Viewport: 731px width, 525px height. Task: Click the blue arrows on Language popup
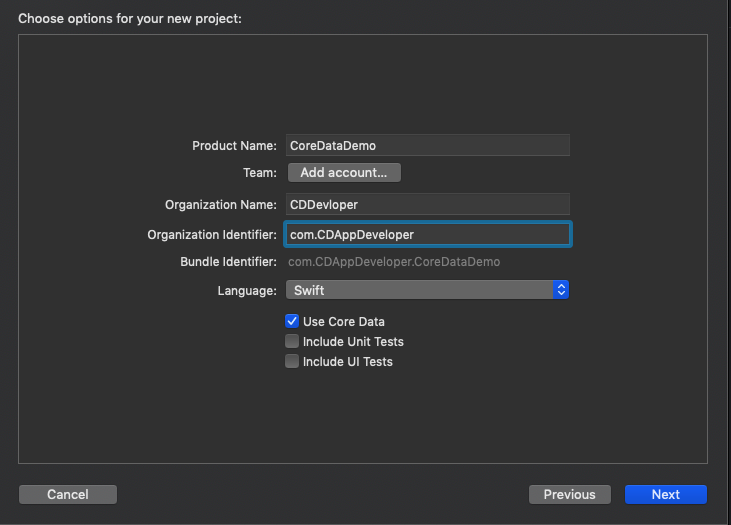coord(561,290)
